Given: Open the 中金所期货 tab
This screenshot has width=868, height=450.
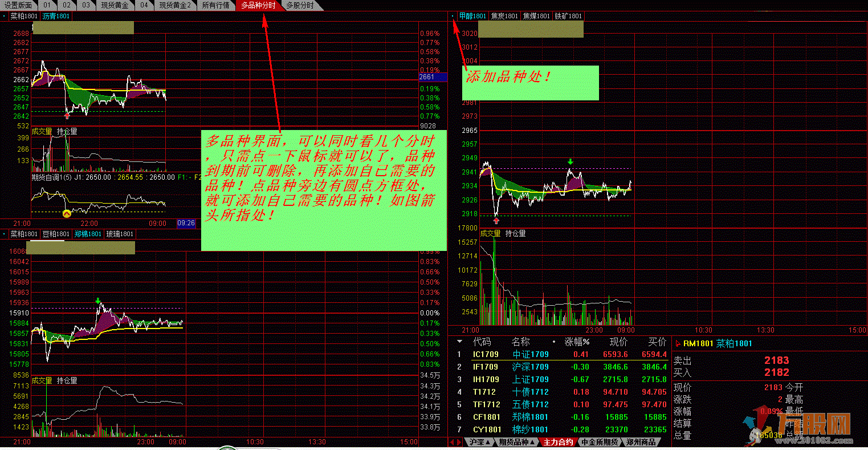Looking at the screenshot, I should (599, 442).
